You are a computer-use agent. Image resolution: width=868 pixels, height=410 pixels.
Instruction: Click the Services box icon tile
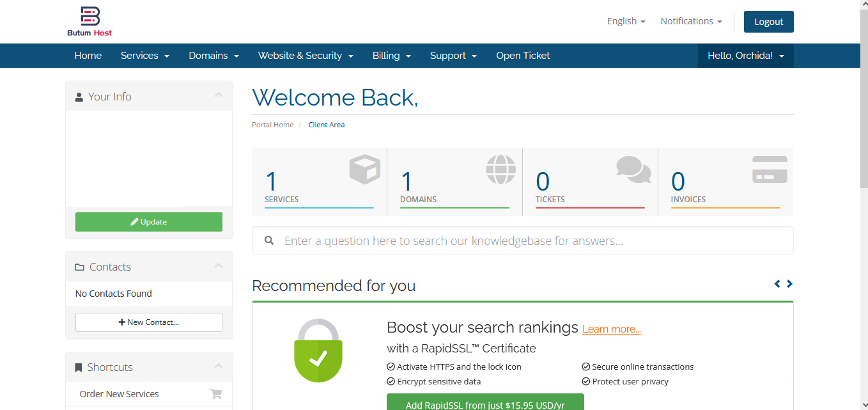pyautogui.click(x=364, y=170)
